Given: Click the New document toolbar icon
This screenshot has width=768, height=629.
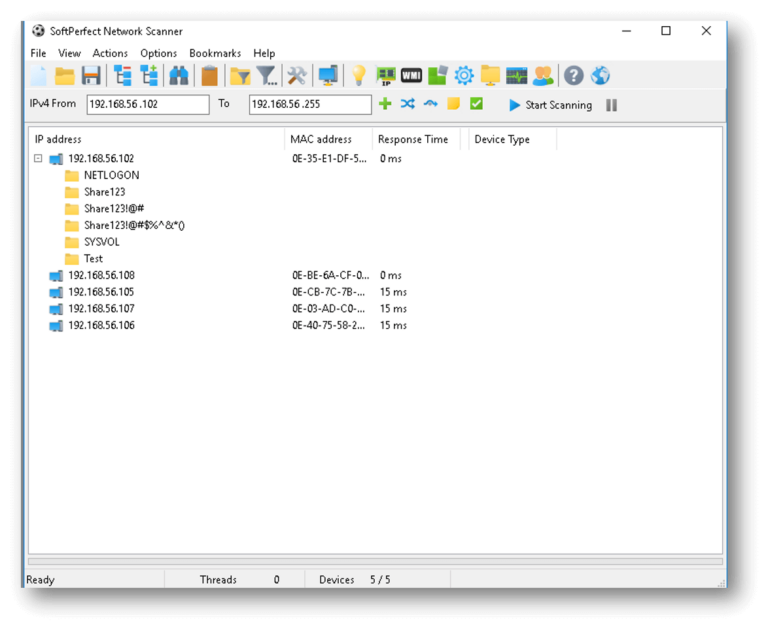Looking at the screenshot, I should click(38, 76).
